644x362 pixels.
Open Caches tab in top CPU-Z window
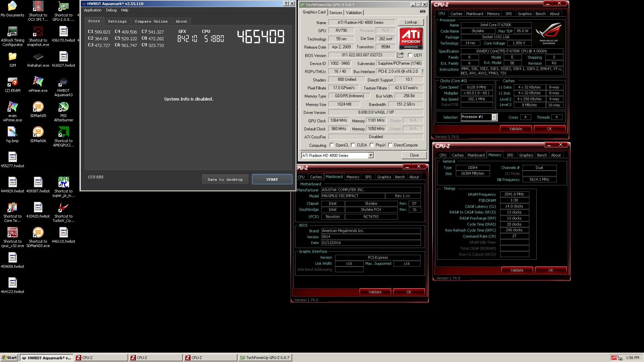[x=456, y=14]
